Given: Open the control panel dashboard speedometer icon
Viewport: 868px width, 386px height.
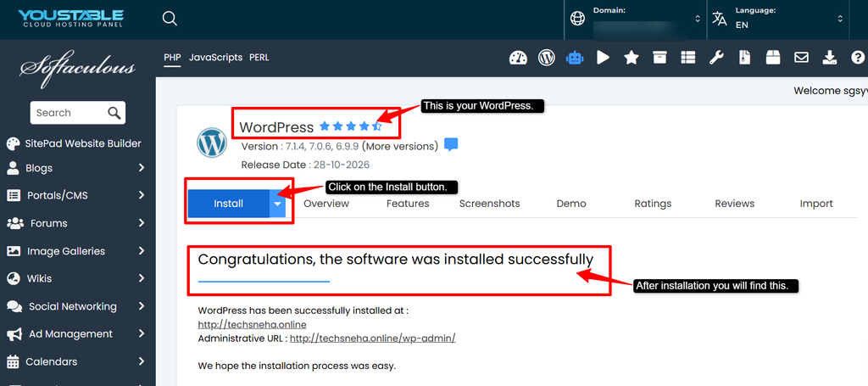Looking at the screenshot, I should (518, 58).
